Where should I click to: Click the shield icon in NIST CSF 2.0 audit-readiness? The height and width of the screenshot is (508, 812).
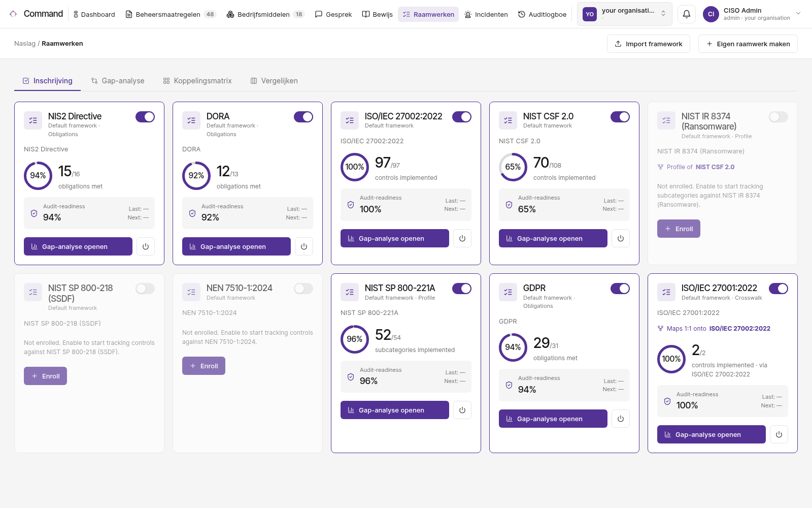coord(509,205)
